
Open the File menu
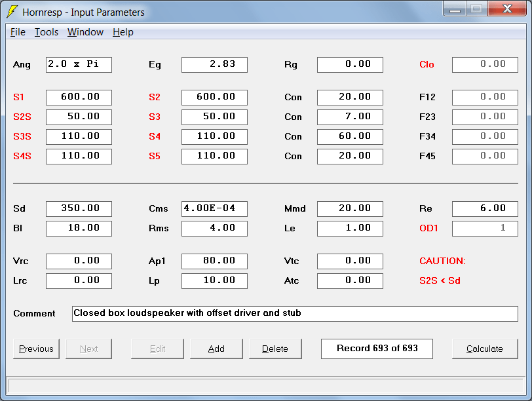18,32
